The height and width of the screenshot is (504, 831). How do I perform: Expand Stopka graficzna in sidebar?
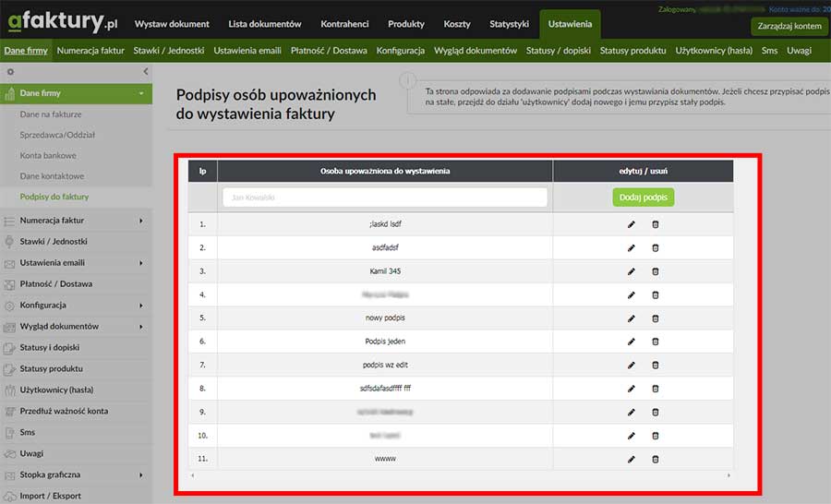tap(141, 474)
